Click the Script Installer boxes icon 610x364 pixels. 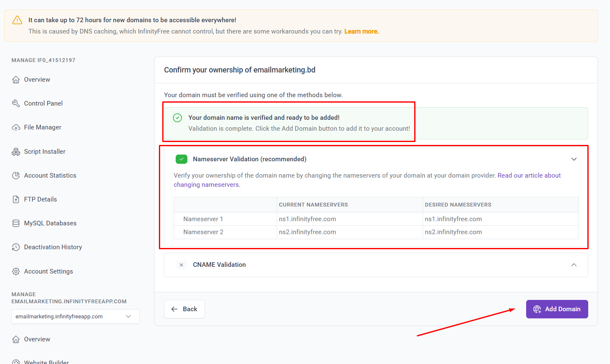point(16,152)
